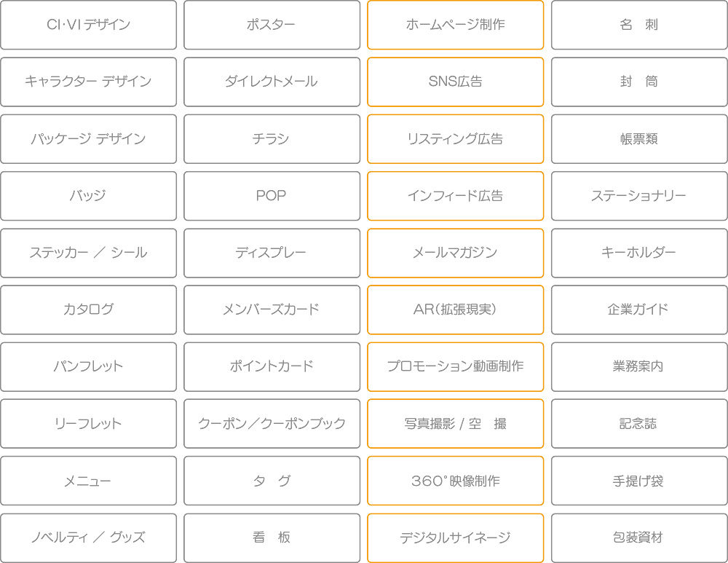The width and height of the screenshot is (728, 563).
Task: Click the 封筒 box
Action: pos(639,82)
